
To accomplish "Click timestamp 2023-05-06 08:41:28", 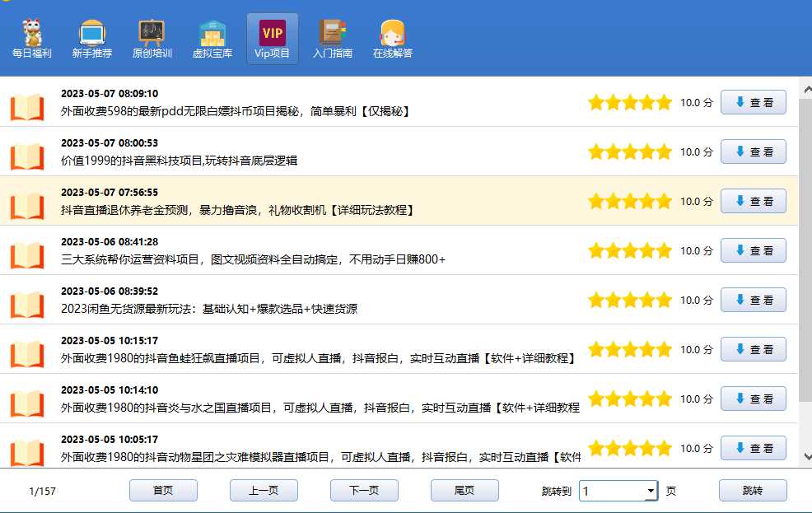I will coord(110,242).
